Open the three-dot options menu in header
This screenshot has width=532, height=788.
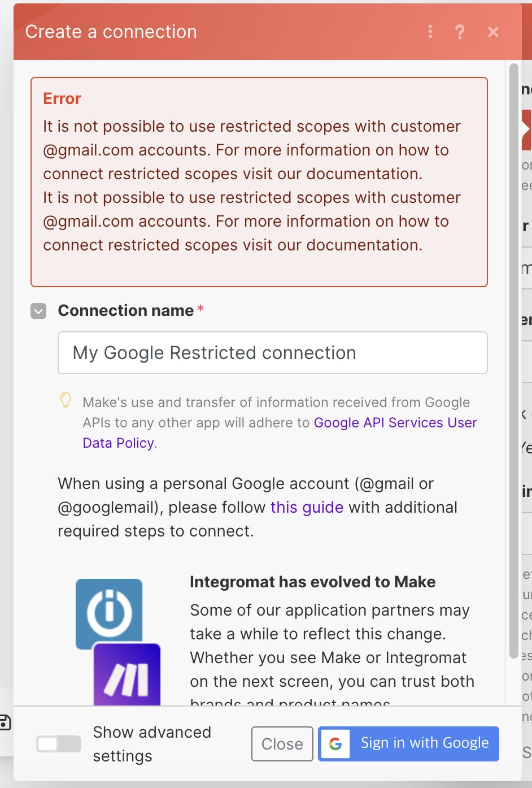coord(430,32)
